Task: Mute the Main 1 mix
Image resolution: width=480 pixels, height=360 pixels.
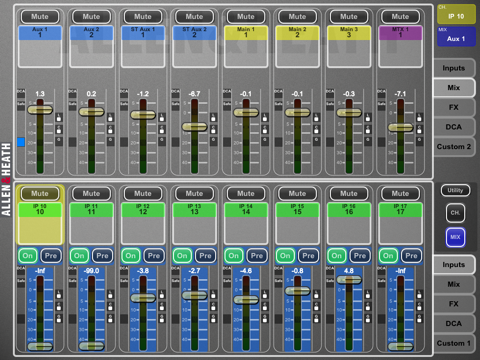Action: [x=246, y=16]
